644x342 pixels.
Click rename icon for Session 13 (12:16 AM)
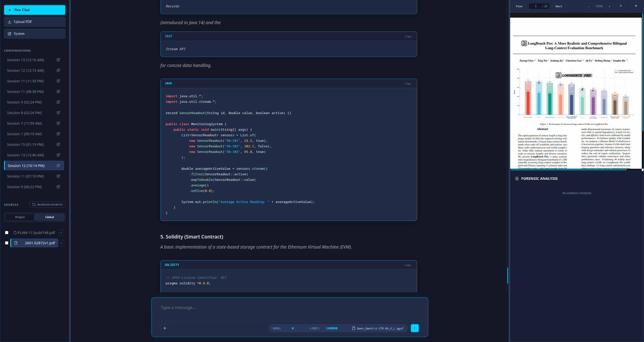click(x=58, y=60)
